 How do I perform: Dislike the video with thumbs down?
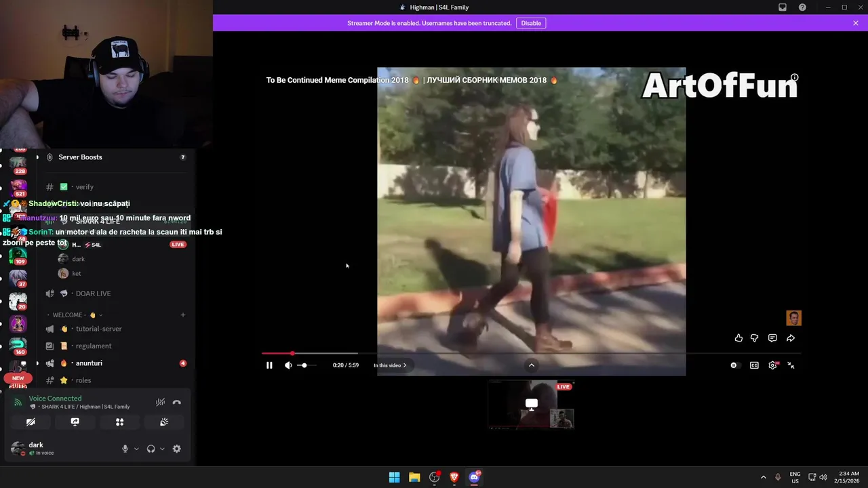(754, 338)
